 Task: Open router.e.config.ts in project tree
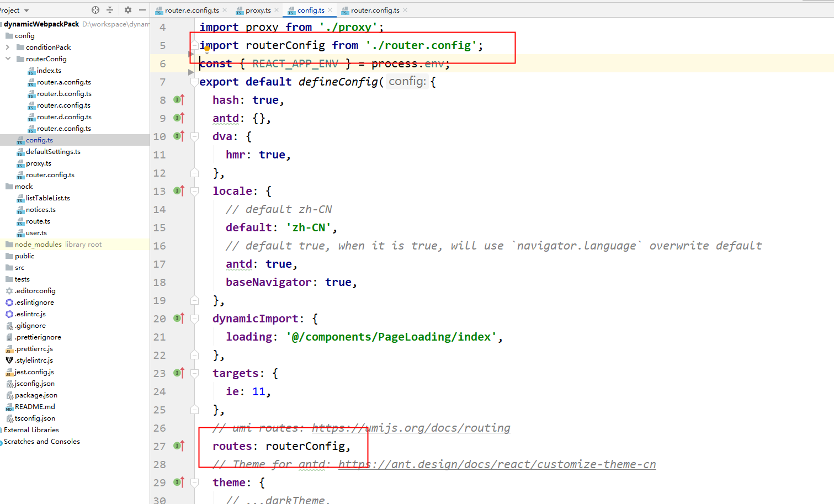(x=64, y=129)
